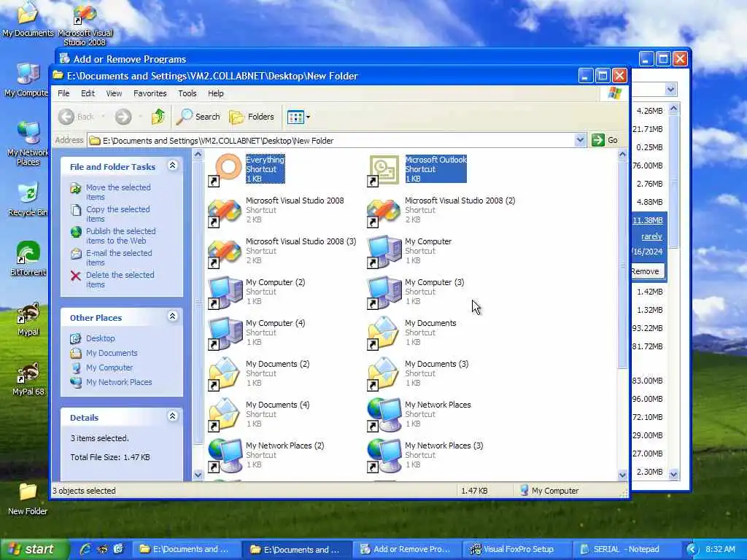Select Microsoft Visual Studio 2008 shortcut icon
The height and width of the screenshot is (560, 747).
[x=225, y=211]
